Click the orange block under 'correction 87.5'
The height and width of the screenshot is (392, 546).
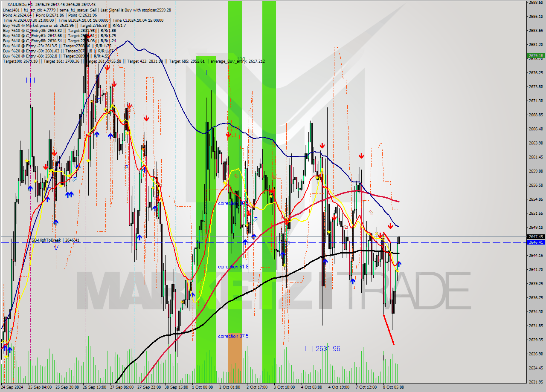click(235, 358)
